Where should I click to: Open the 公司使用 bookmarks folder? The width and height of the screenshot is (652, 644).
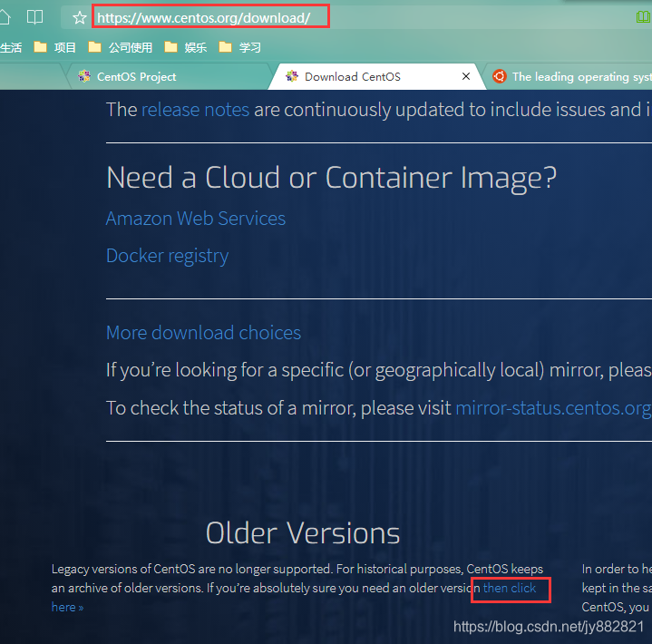coord(121,47)
